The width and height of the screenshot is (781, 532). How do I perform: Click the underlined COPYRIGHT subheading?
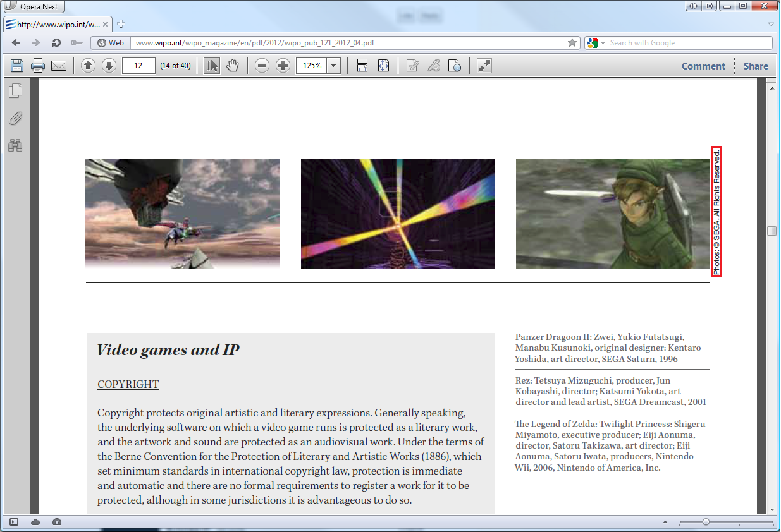pos(128,384)
